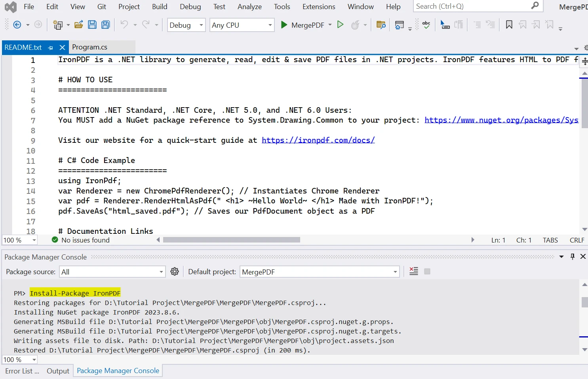Toggle bookmark on the current line

pyautogui.click(x=509, y=25)
